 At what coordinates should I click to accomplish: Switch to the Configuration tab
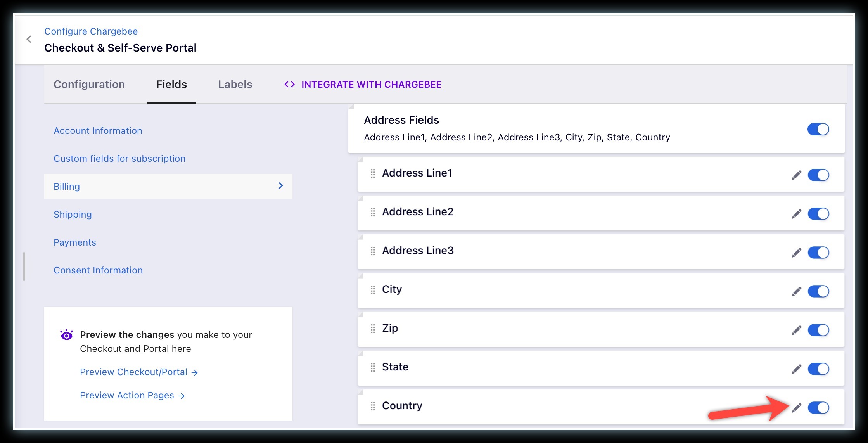click(x=89, y=85)
